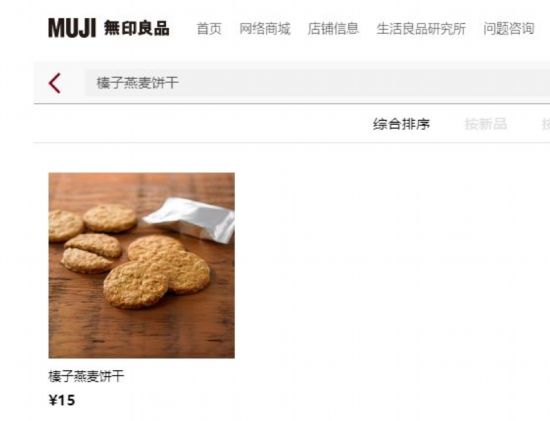
Task: Sort results by 按新品
Action: tap(486, 124)
